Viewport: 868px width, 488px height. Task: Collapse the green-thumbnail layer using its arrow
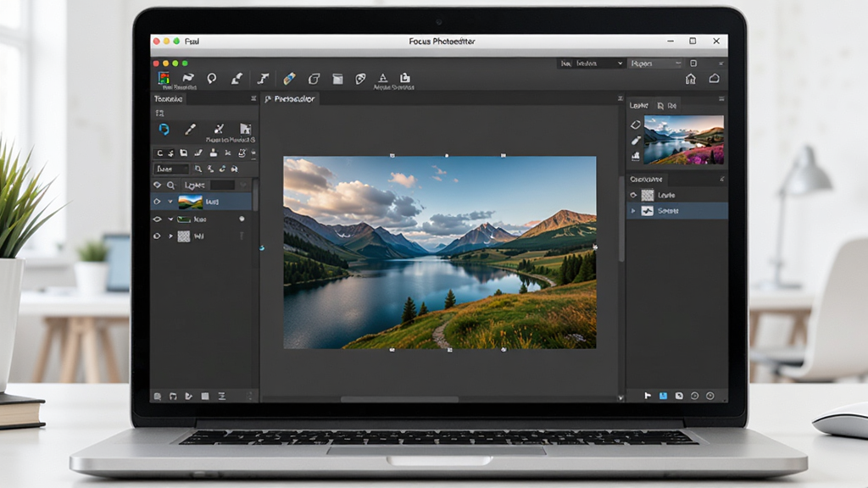point(170,219)
